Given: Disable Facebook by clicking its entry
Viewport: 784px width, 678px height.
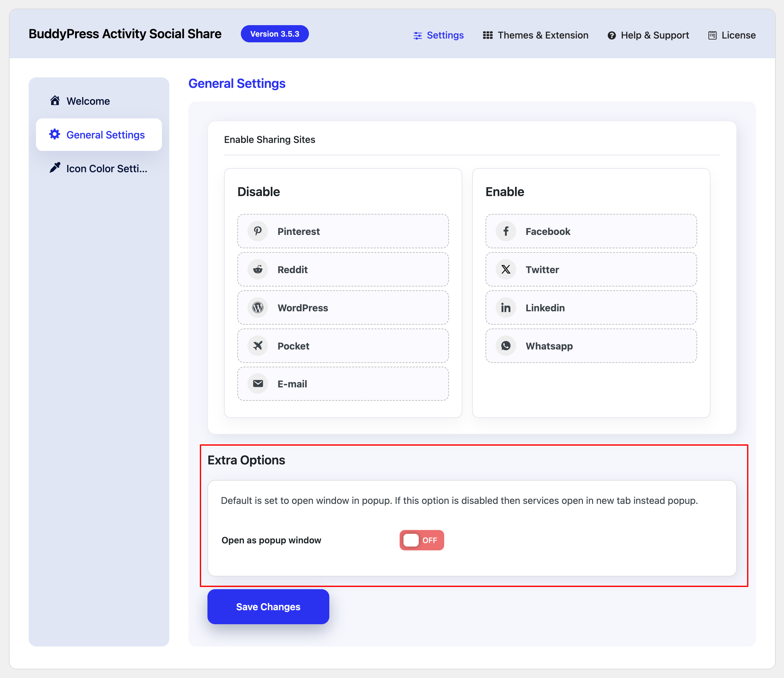Looking at the screenshot, I should pyautogui.click(x=591, y=231).
